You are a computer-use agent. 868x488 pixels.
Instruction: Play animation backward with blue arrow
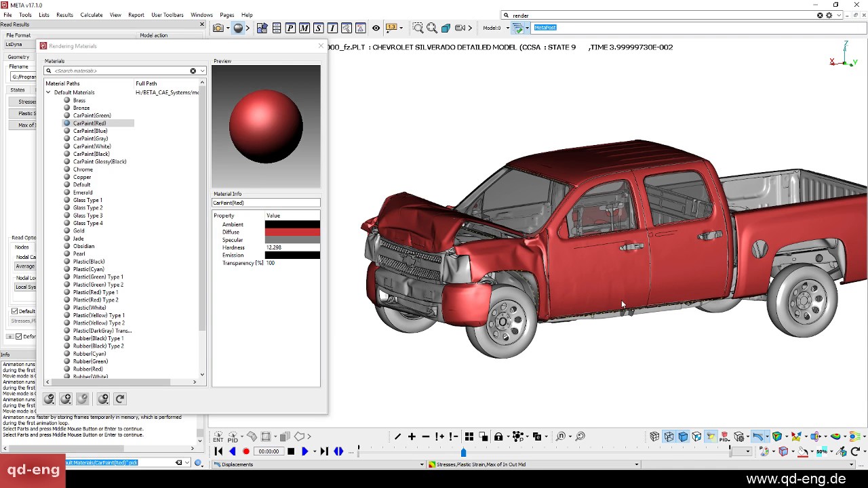point(233,451)
